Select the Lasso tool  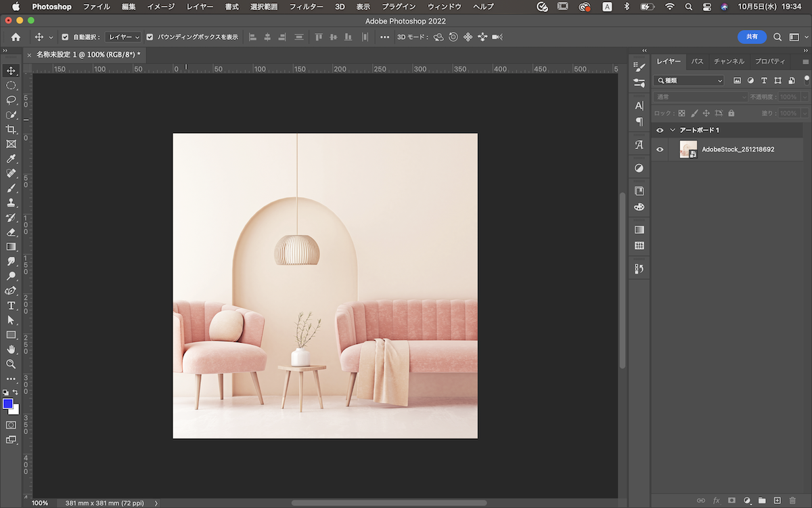(x=11, y=100)
